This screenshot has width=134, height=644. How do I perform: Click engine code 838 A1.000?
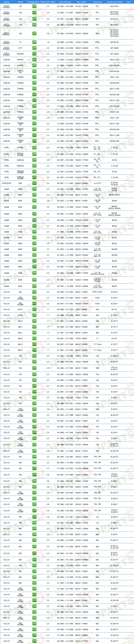[x=114, y=60]
